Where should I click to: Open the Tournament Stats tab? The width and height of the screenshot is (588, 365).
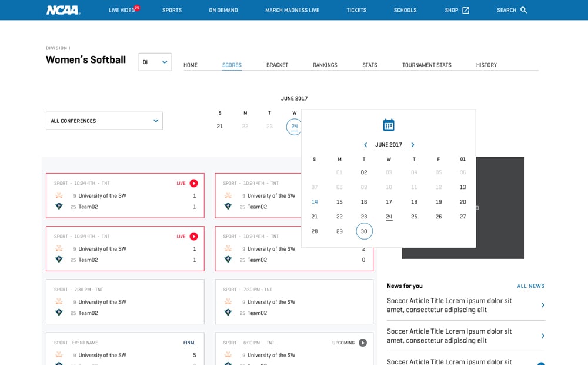[426, 65]
